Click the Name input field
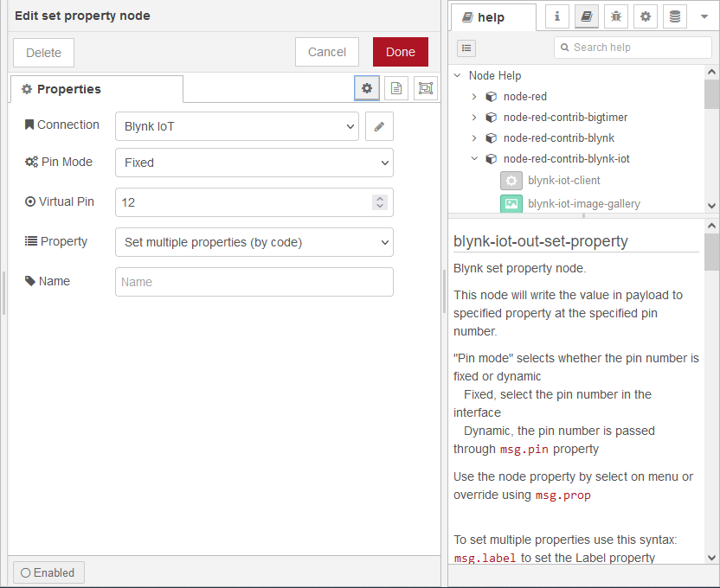 (254, 282)
